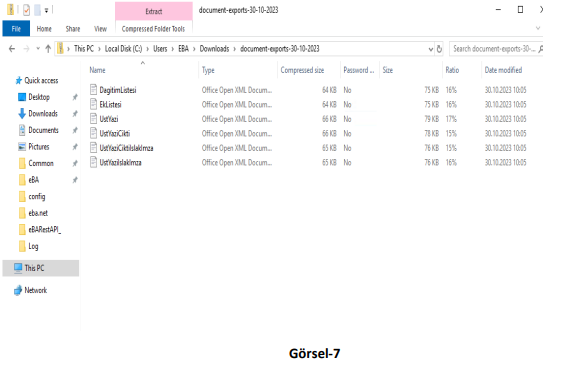Open the eba.net folder in sidebar
The width and height of the screenshot is (569, 372).
38,213
